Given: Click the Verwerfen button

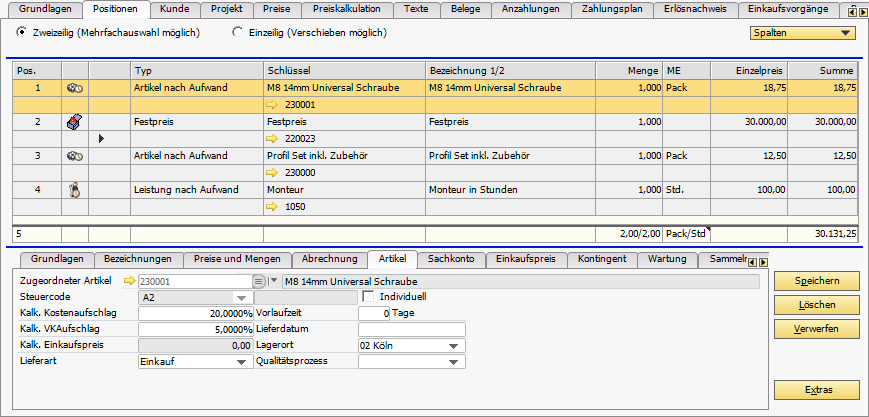Looking at the screenshot, I should [817, 329].
